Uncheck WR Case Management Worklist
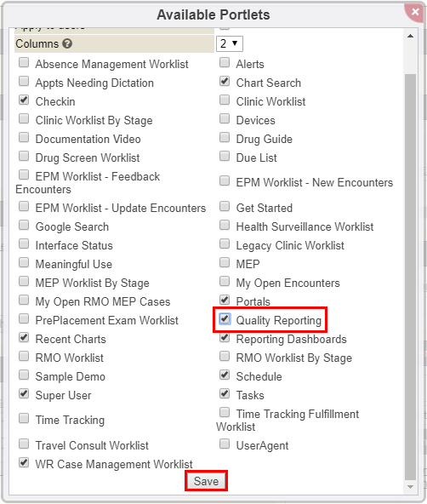 (x=24, y=462)
